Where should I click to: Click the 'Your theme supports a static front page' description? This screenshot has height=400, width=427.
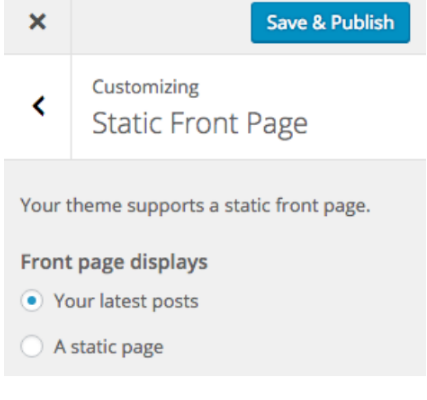(x=195, y=206)
